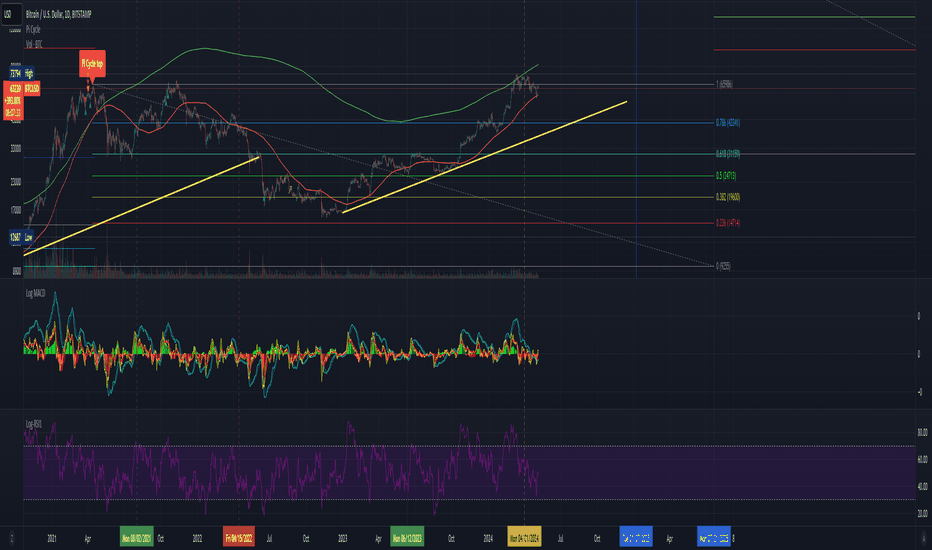The width and height of the screenshot is (932, 550).
Task: Click the red Pi Cycle top label
Action: [x=92, y=64]
